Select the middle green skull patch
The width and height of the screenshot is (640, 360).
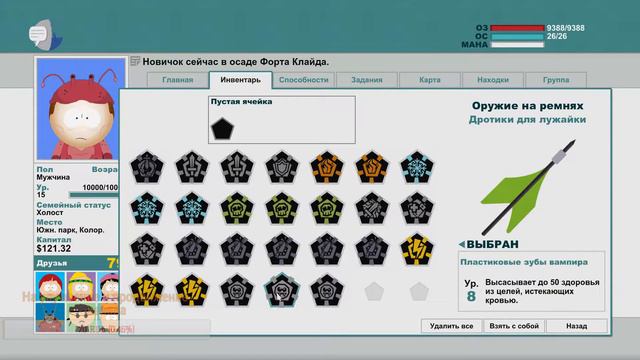[282, 209]
